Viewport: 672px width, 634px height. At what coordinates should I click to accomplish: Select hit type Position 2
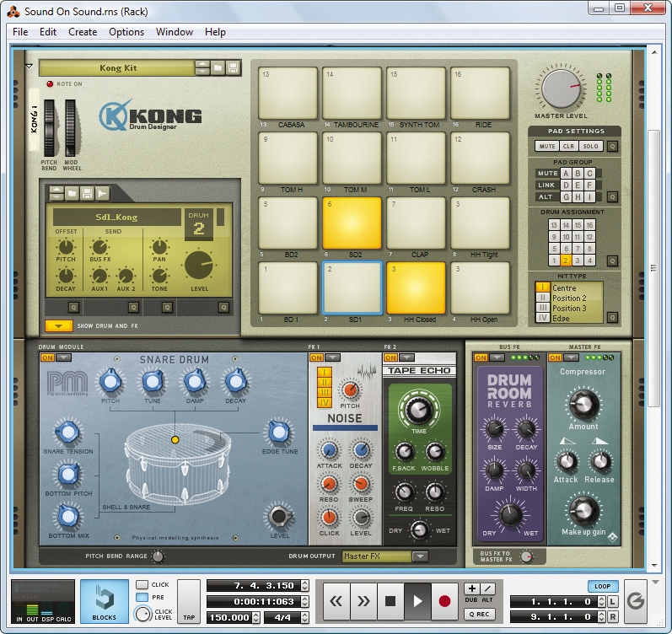click(x=569, y=298)
